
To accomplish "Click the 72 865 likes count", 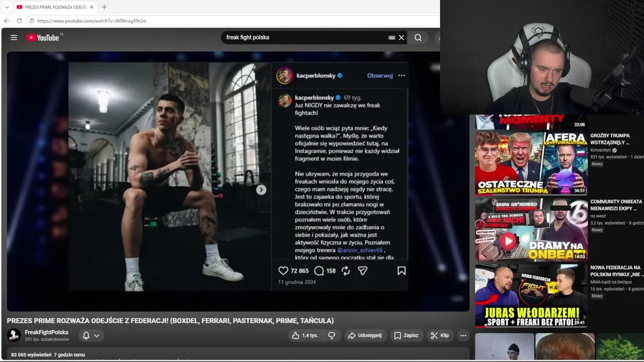I will (300, 270).
